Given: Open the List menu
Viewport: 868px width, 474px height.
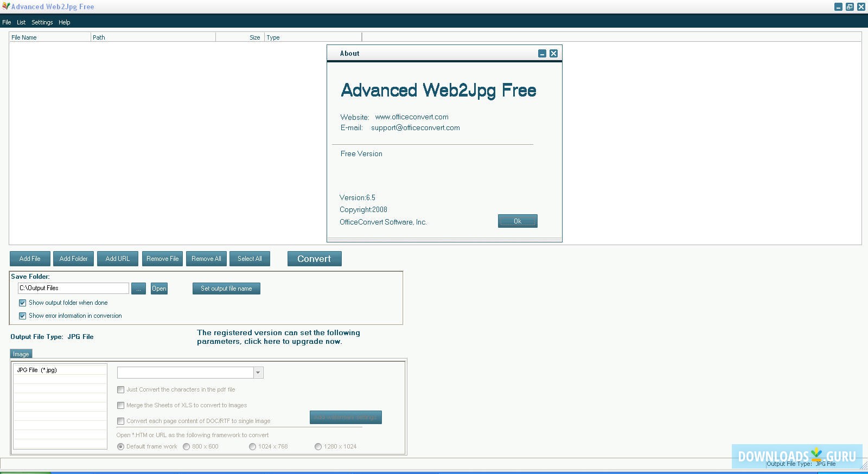Looking at the screenshot, I should (21, 22).
